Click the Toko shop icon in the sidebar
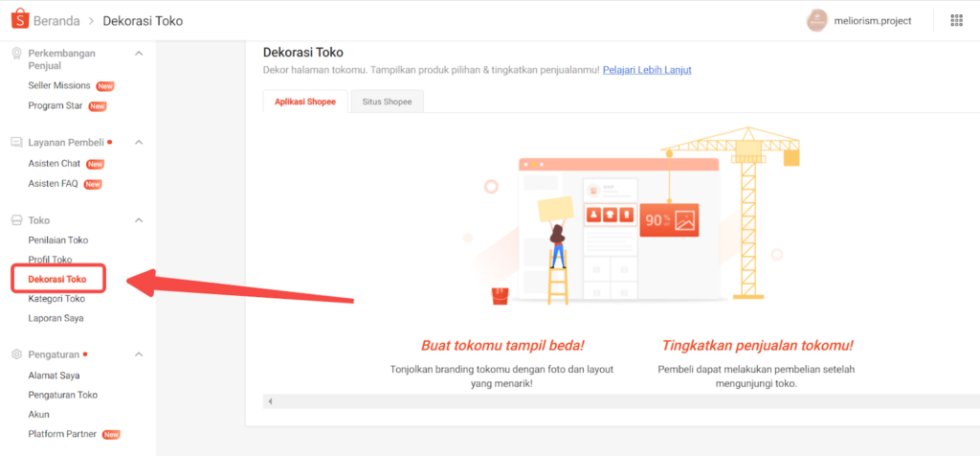 tap(17, 220)
